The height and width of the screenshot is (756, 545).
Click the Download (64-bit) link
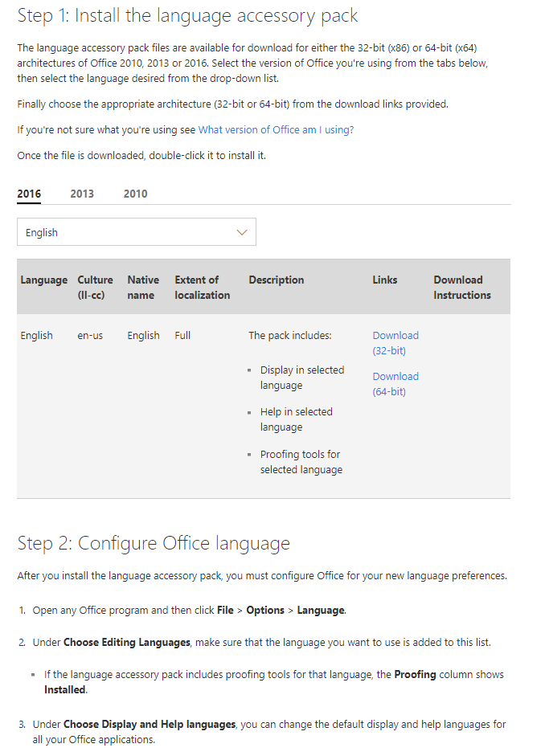point(395,384)
